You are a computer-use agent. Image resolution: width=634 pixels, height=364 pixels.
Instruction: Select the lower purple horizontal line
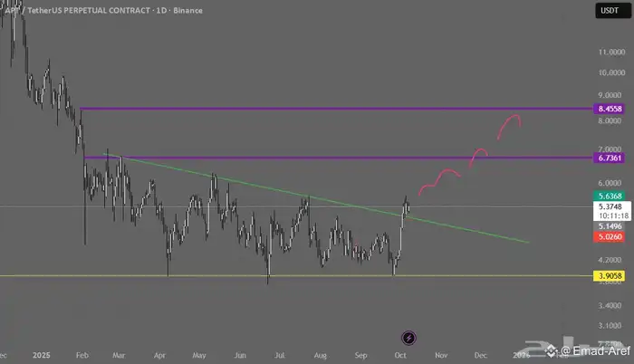272,158
